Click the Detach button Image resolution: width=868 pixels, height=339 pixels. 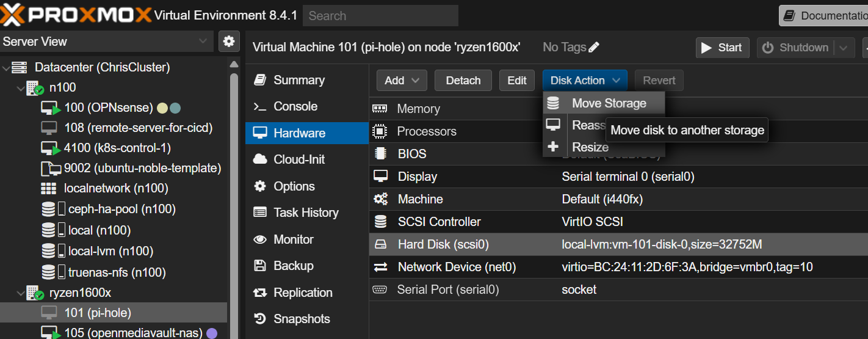tap(463, 80)
